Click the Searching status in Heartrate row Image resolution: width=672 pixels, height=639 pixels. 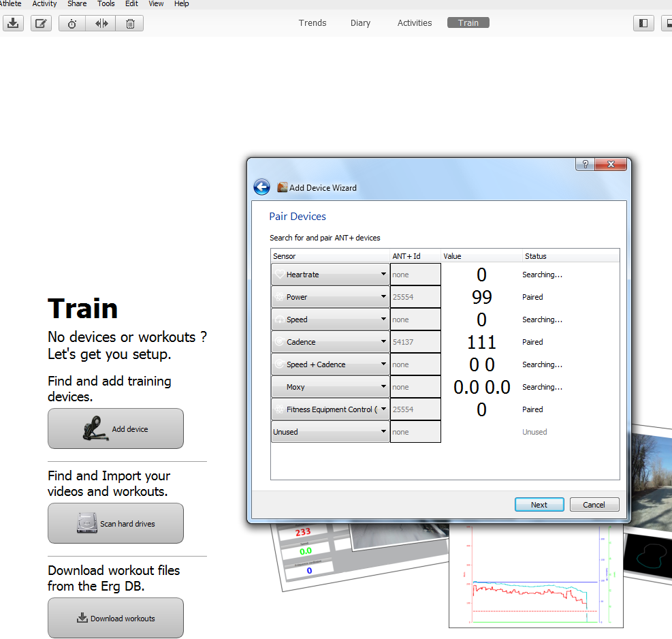pos(542,275)
